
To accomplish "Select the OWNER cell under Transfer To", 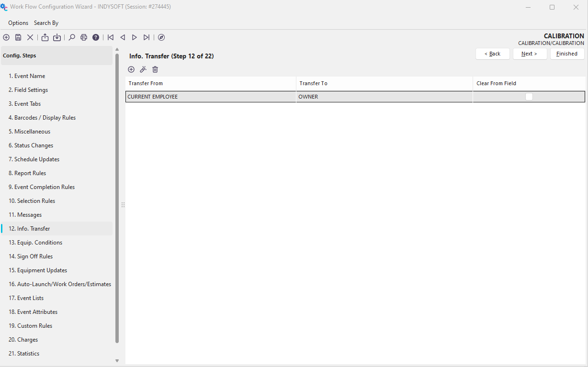I will click(x=384, y=97).
